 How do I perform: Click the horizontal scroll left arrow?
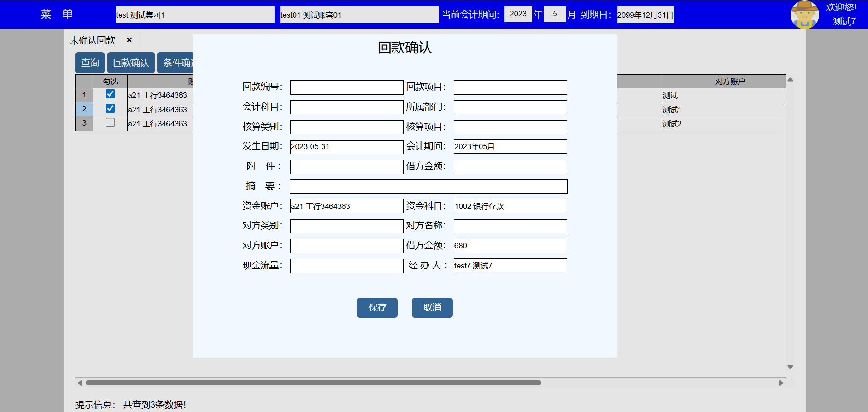click(80, 383)
